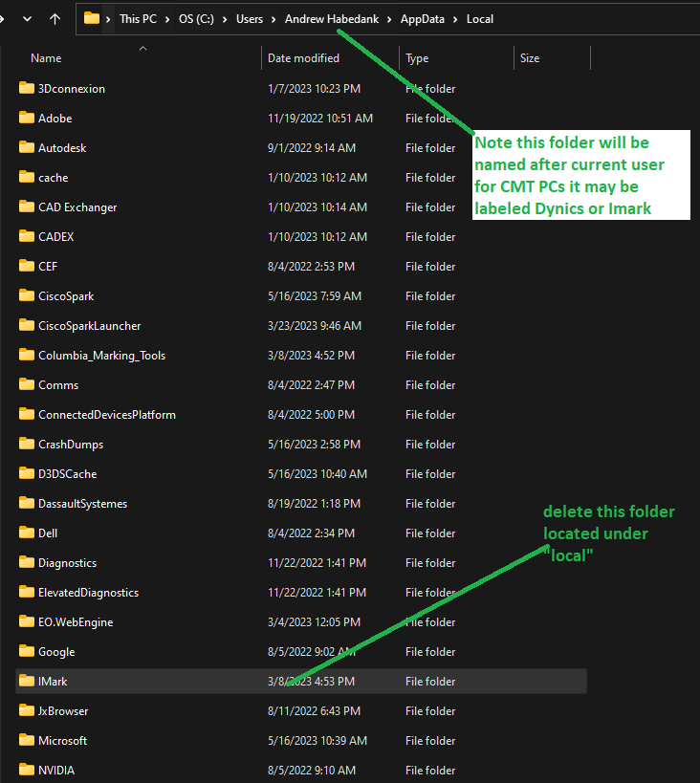Expand chevron after AppData breadcrumb
Screen dimensions: 700x783
pyautogui.click(x=455, y=19)
